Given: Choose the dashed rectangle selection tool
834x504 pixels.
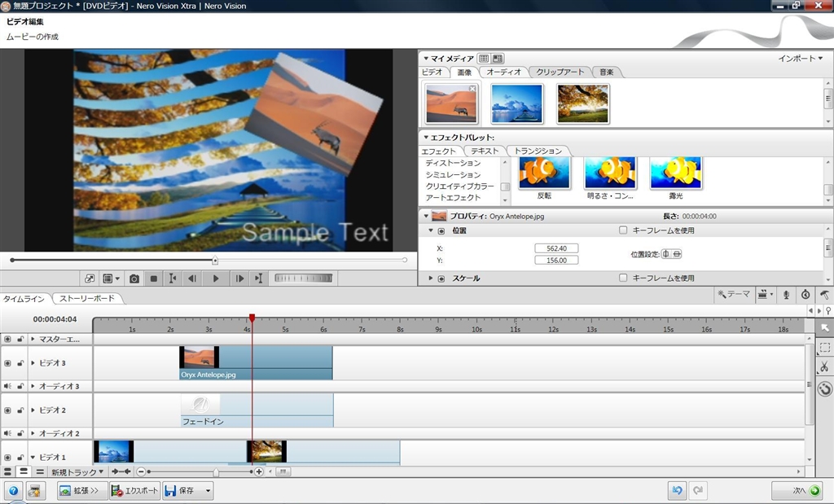Looking at the screenshot, I should click(824, 348).
